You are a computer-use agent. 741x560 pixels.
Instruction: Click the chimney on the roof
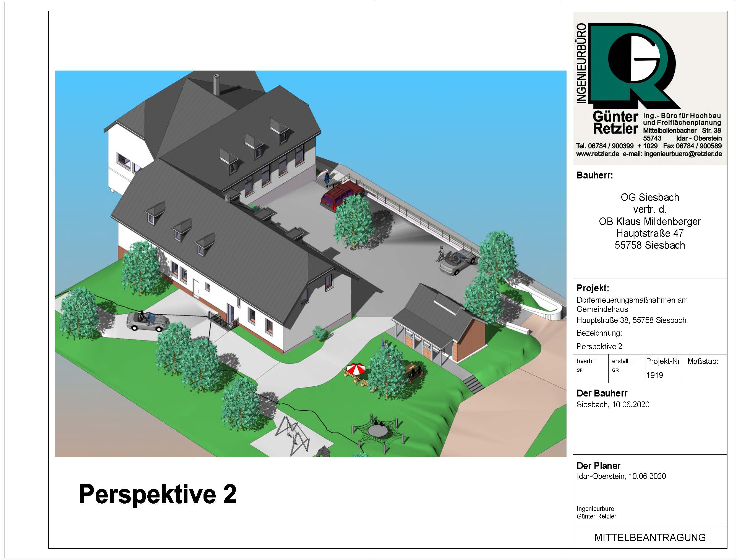[x=216, y=84]
